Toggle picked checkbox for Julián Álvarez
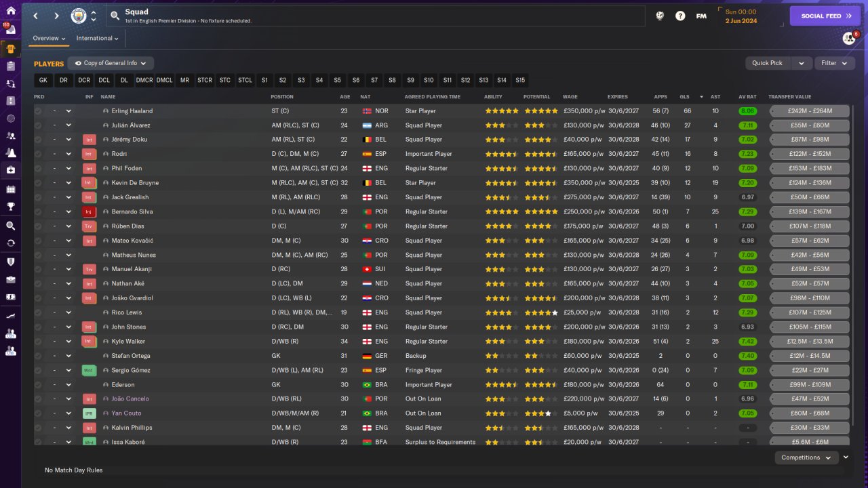This screenshot has width=868, height=488. click(38, 125)
